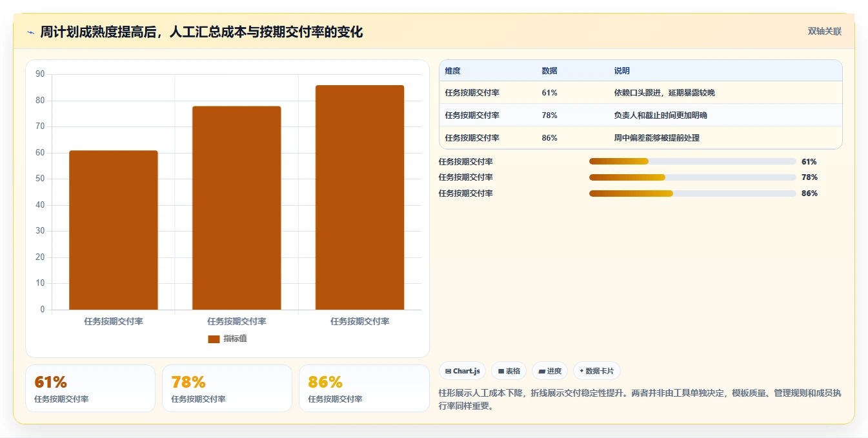Click the text 周中偏差能够被提前处理
Screen dimensions: 868x438
click(x=657, y=138)
